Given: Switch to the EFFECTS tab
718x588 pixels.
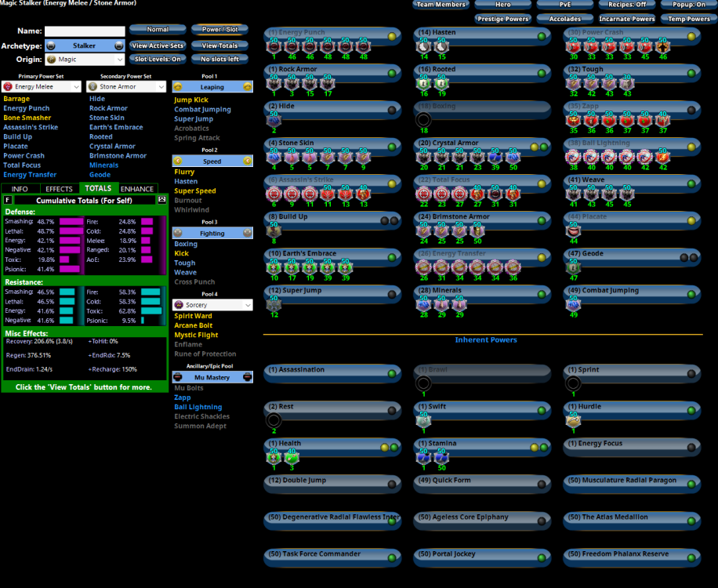Looking at the screenshot, I should [x=59, y=189].
